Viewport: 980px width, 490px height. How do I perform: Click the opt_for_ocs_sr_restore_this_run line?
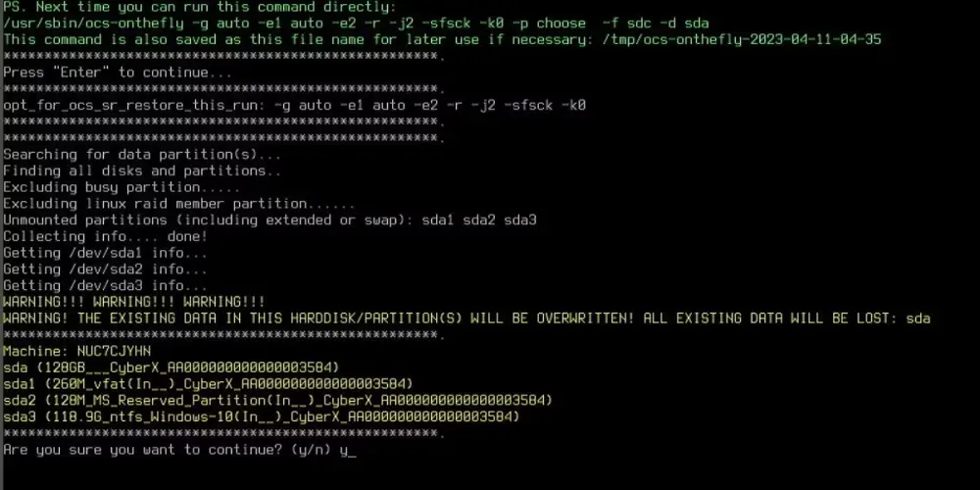pyautogui.click(x=294, y=105)
